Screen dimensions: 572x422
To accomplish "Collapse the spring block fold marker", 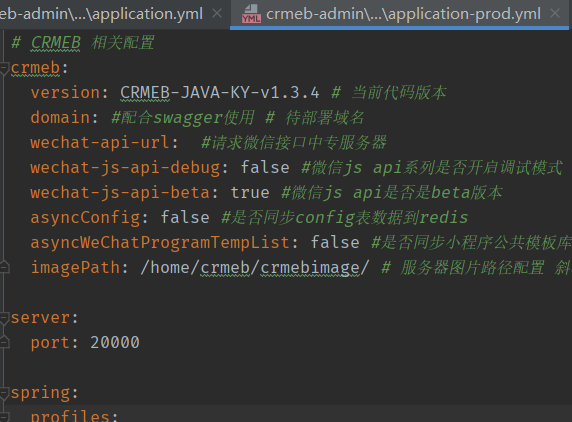I will [x=4, y=393].
